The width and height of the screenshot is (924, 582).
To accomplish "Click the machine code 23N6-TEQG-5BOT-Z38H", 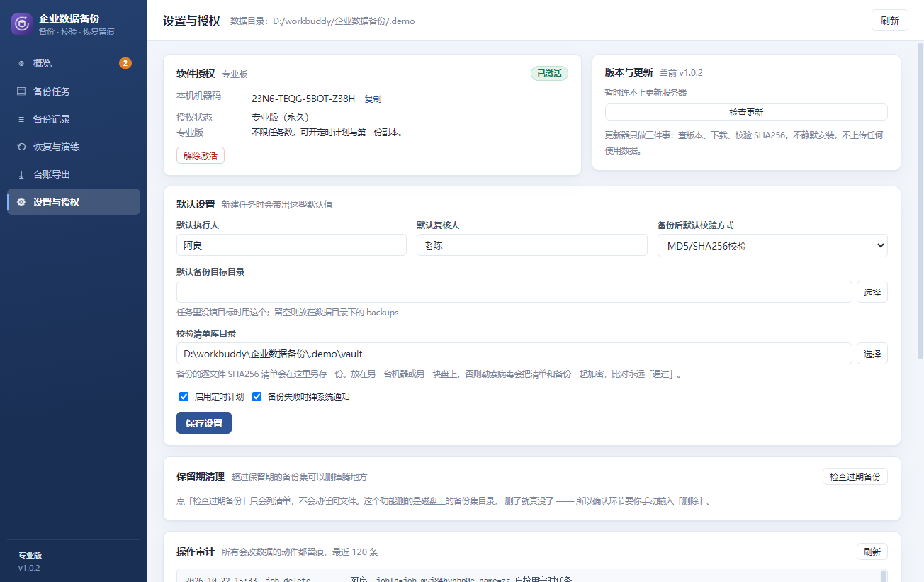I will pyautogui.click(x=303, y=99).
